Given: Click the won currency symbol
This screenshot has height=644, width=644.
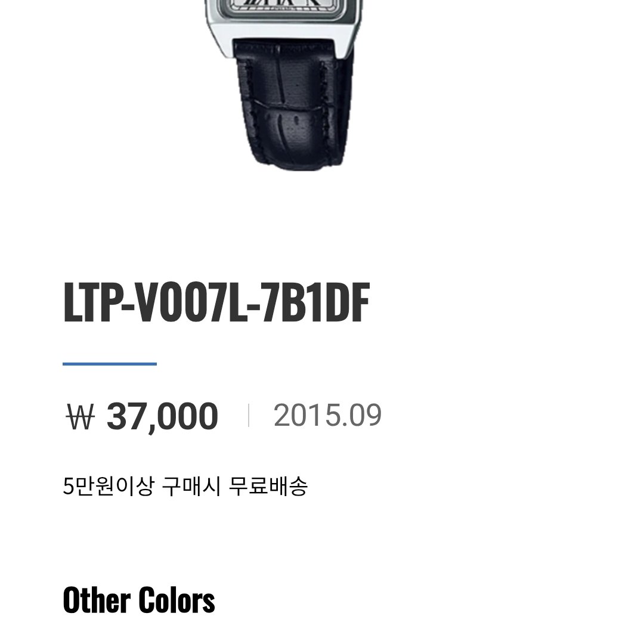Looking at the screenshot, I should (80, 416).
